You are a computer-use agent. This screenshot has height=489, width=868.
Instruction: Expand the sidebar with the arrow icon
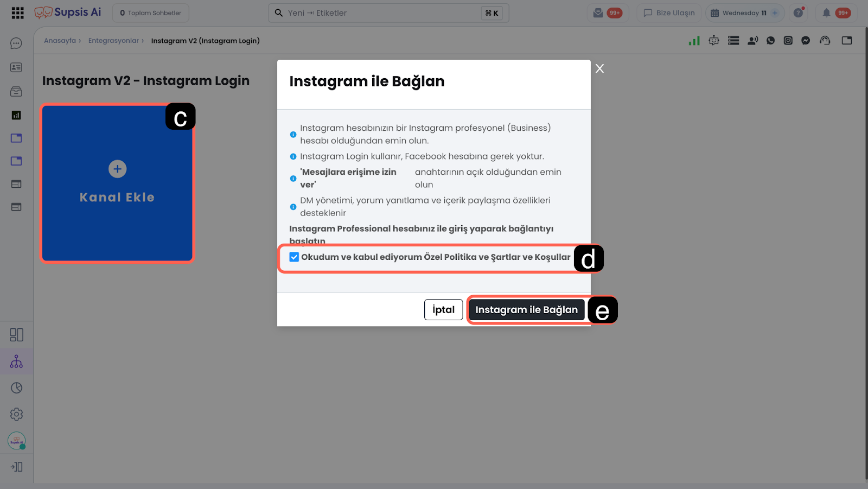[16, 467]
